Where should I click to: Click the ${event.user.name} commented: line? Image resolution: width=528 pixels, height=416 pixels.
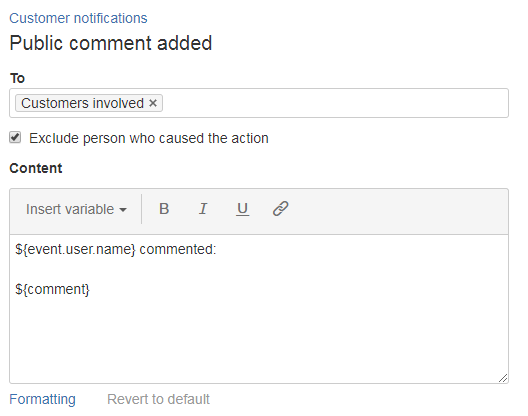coord(116,250)
